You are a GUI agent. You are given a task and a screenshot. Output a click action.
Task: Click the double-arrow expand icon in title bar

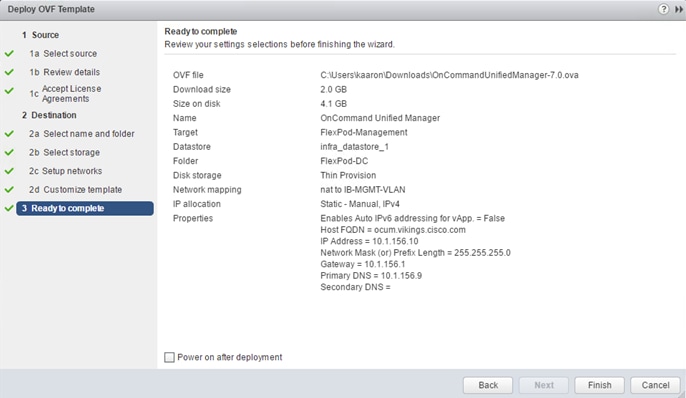pyautogui.click(x=678, y=9)
